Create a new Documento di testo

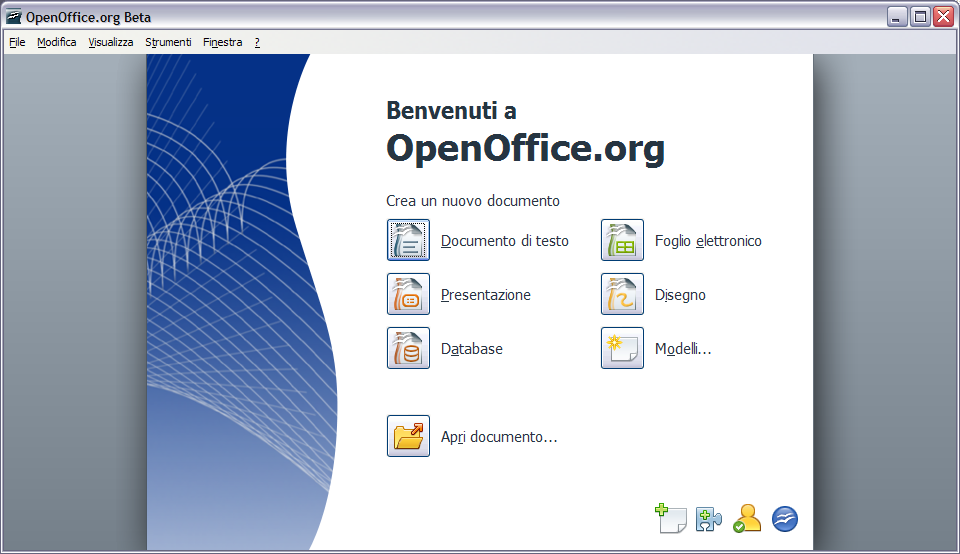(504, 241)
